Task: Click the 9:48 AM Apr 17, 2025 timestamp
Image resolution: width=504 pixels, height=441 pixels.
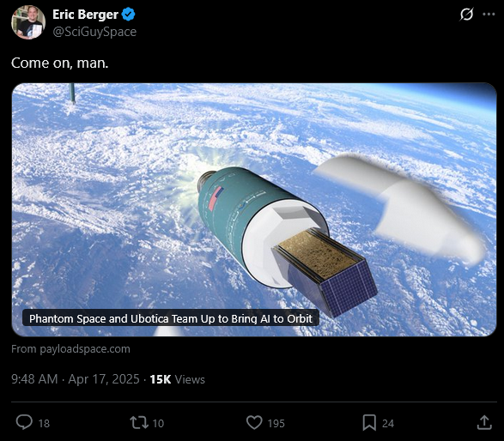Action: point(76,379)
